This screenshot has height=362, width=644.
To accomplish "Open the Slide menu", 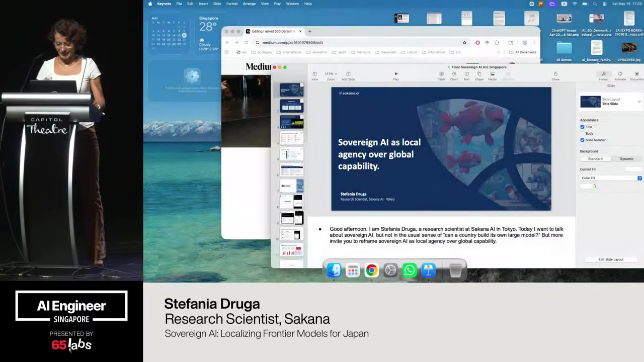I will click(217, 4).
